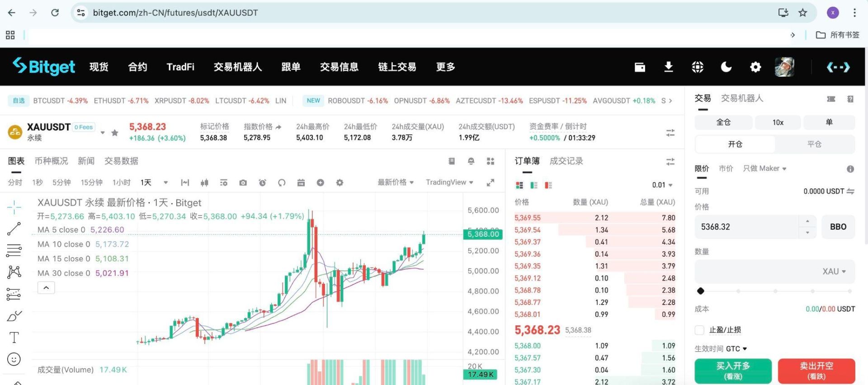Enable the 止盈/止损 checkbox
868x385 pixels.
(699, 330)
